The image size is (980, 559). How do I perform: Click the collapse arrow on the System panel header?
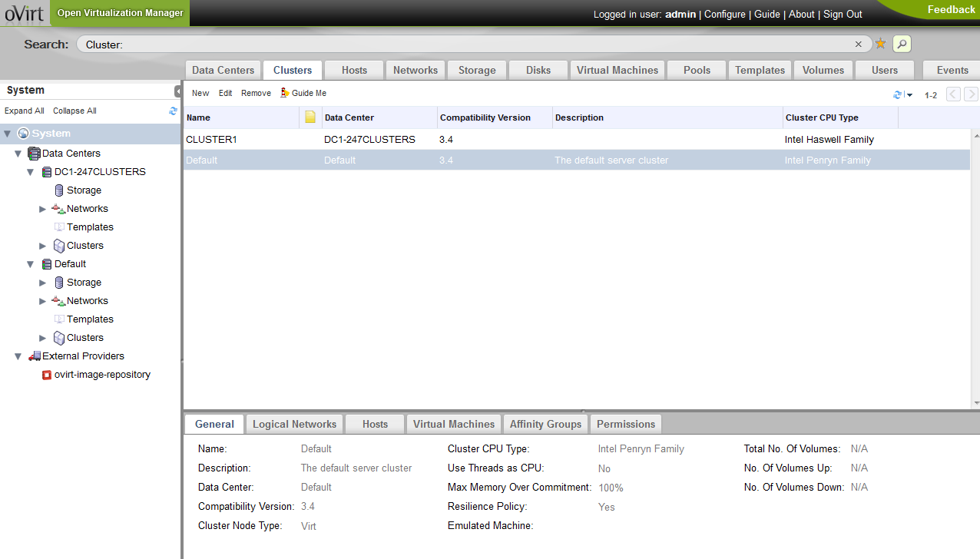coord(177,91)
